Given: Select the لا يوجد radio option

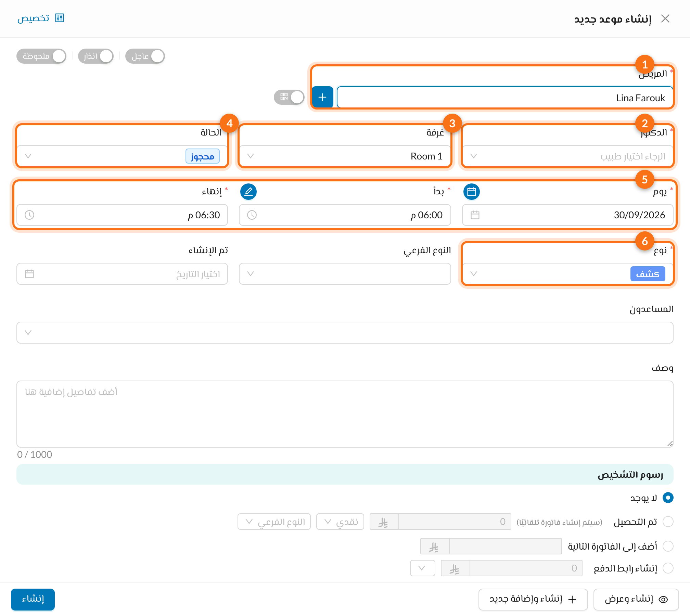Looking at the screenshot, I should (668, 498).
